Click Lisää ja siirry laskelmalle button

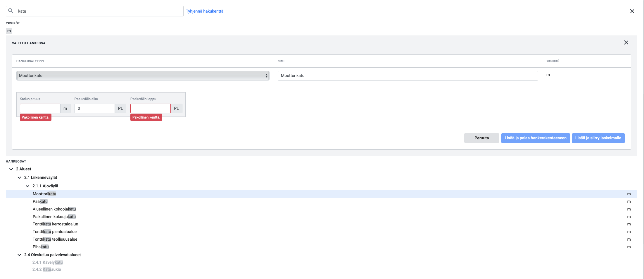pyautogui.click(x=598, y=138)
